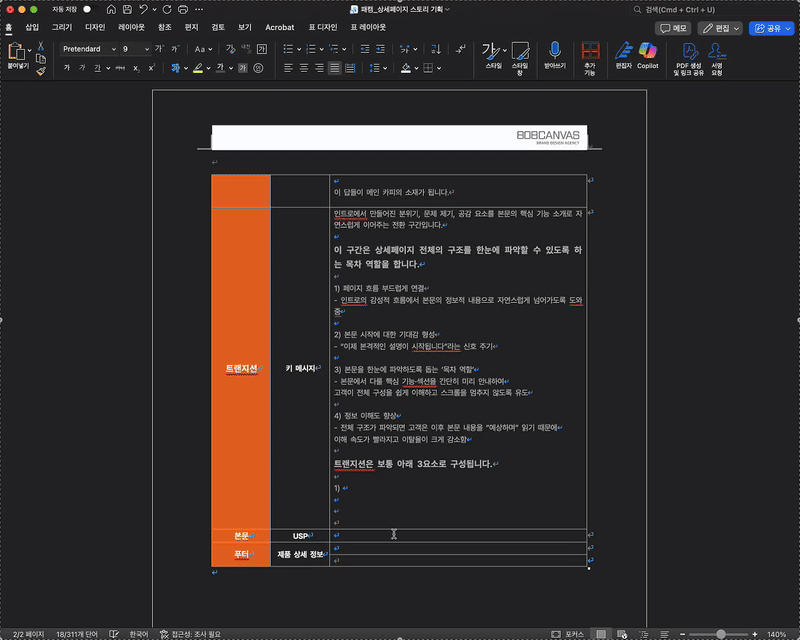
Task: Decrease paragraph indent
Action: [x=365, y=49]
